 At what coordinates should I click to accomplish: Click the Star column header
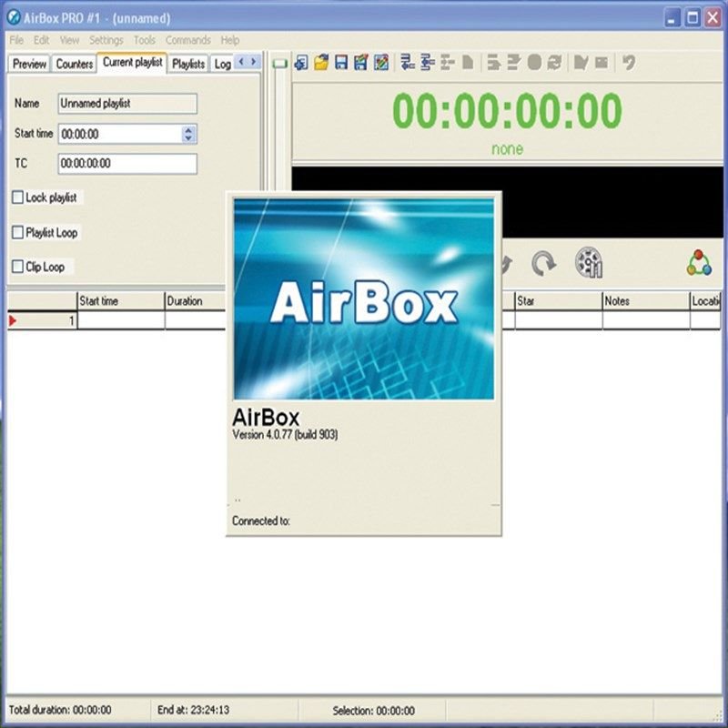click(x=558, y=301)
